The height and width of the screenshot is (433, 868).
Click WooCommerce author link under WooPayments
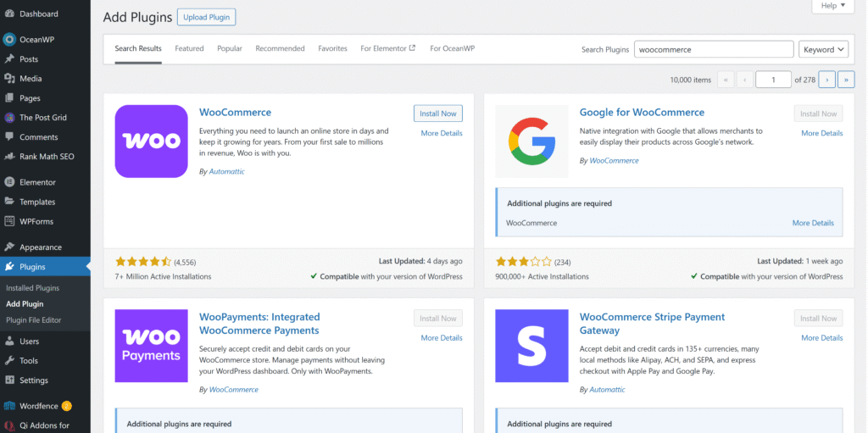tap(234, 390)
